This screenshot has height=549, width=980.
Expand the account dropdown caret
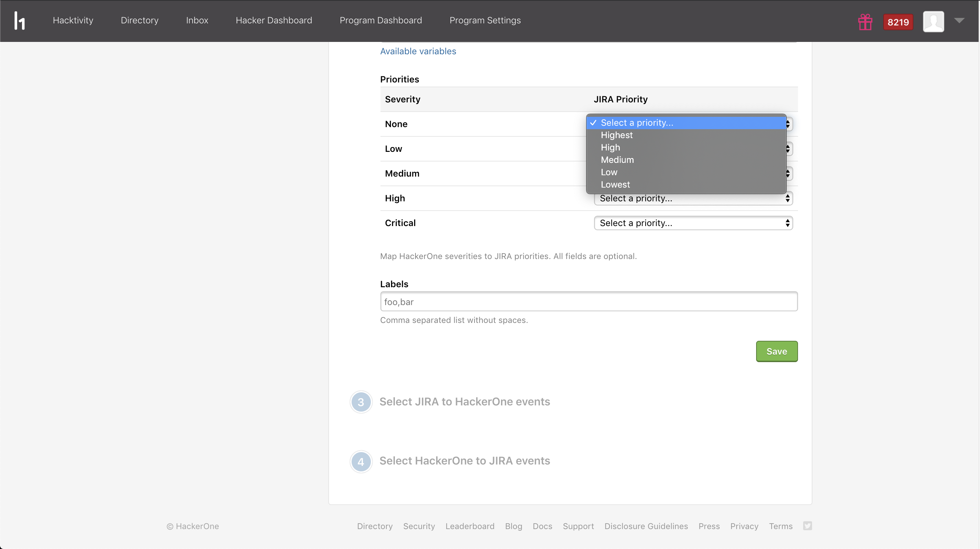coord(960,21)
